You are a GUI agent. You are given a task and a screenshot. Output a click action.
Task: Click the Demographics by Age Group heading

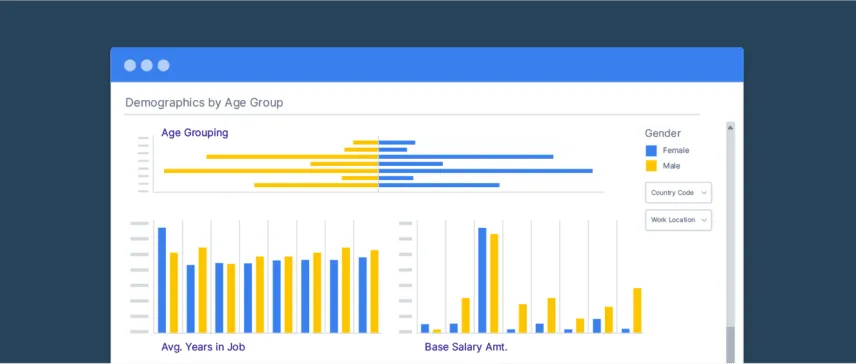click(204, 103)
